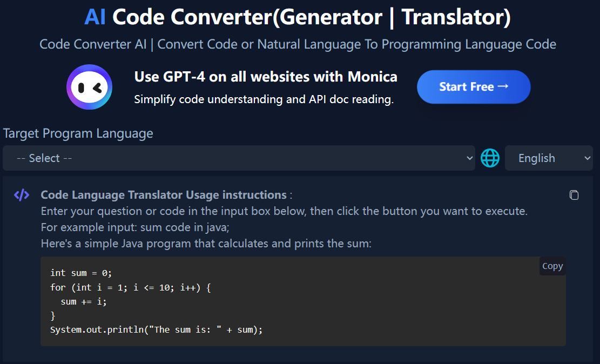This screenshot has width=600, height=364.
Task: Open the Target Program Language '-- Select --' dropdown
Action: [x=239, y=158]
